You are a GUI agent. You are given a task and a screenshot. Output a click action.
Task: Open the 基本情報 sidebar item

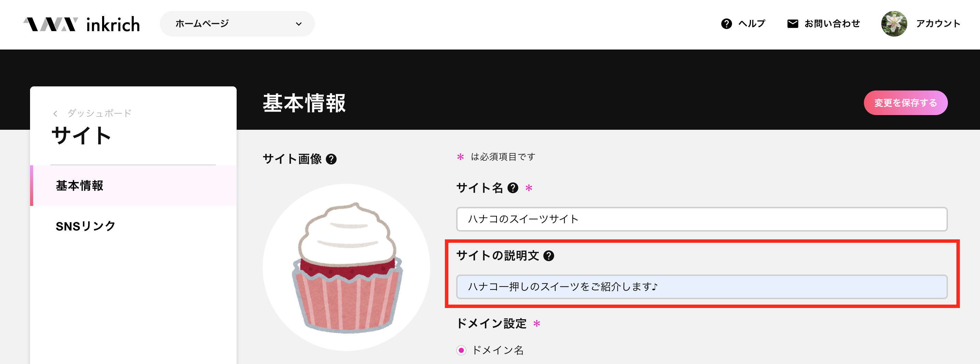pyautogui.click(x=133, y=186)
